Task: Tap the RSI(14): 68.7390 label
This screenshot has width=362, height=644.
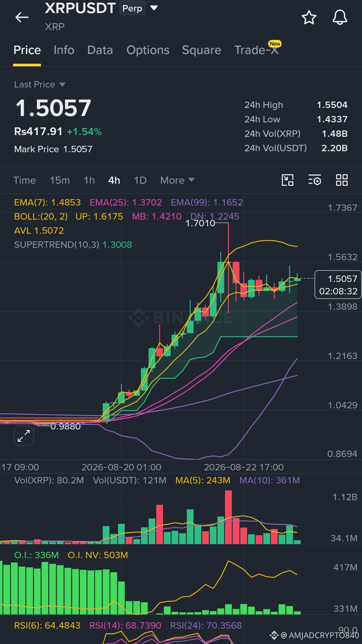Action: tap(125, 626)
